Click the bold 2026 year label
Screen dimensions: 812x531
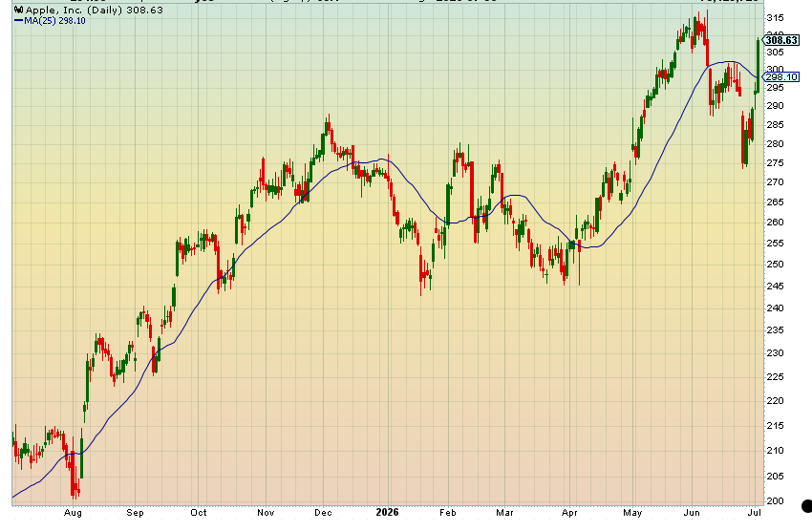(x=387, y=512)
